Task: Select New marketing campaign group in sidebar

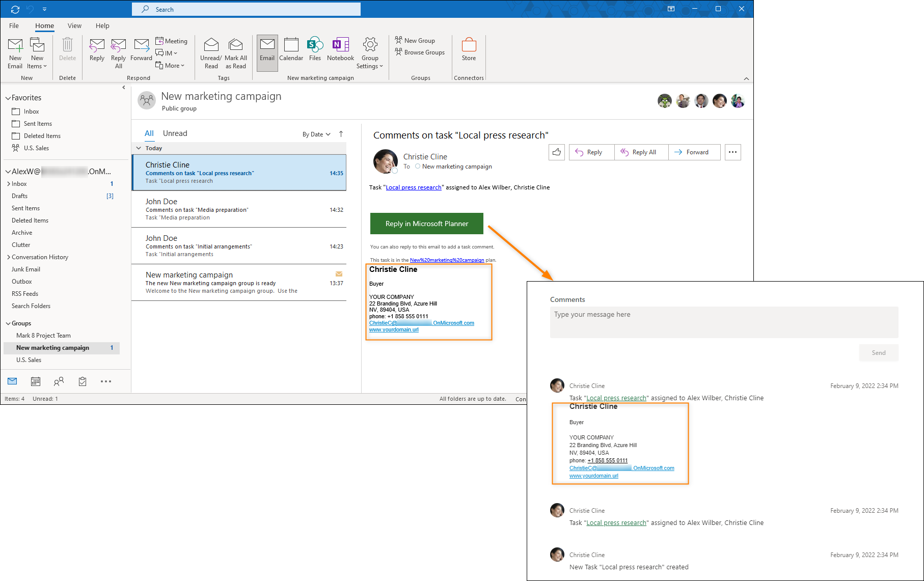Action: 62,348
